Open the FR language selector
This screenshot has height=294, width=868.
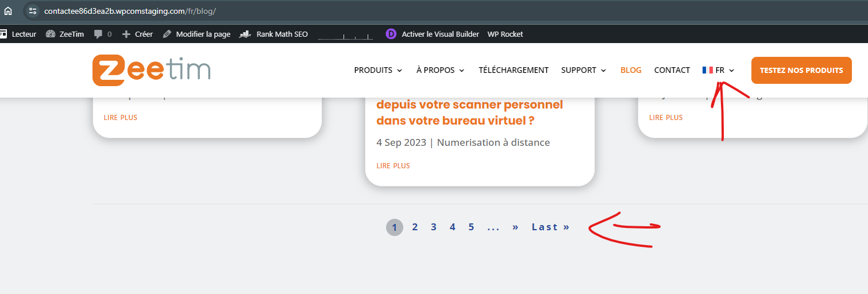coord(718,70)
